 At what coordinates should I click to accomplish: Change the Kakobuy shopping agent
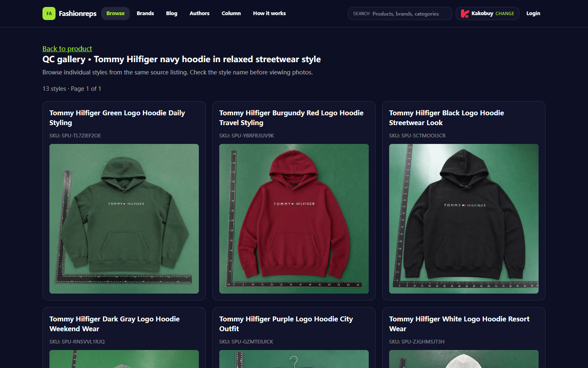coord(505,13)
